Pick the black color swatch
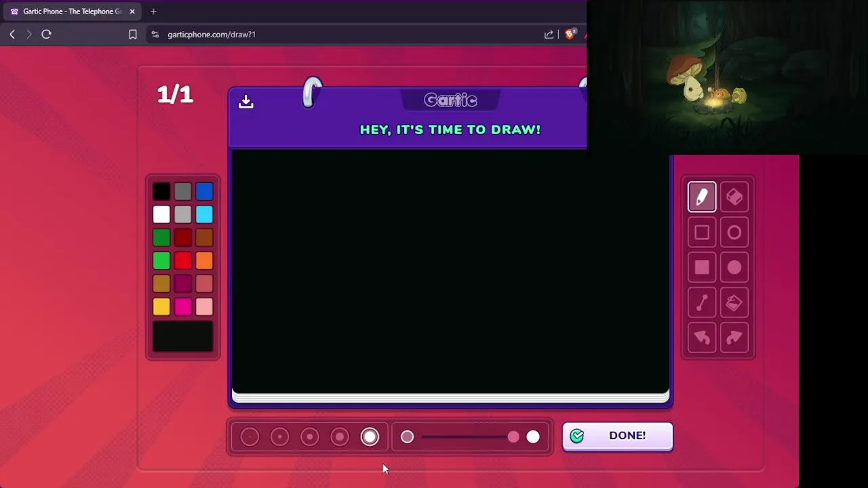The image size is (868, 488). click(161, 192)
